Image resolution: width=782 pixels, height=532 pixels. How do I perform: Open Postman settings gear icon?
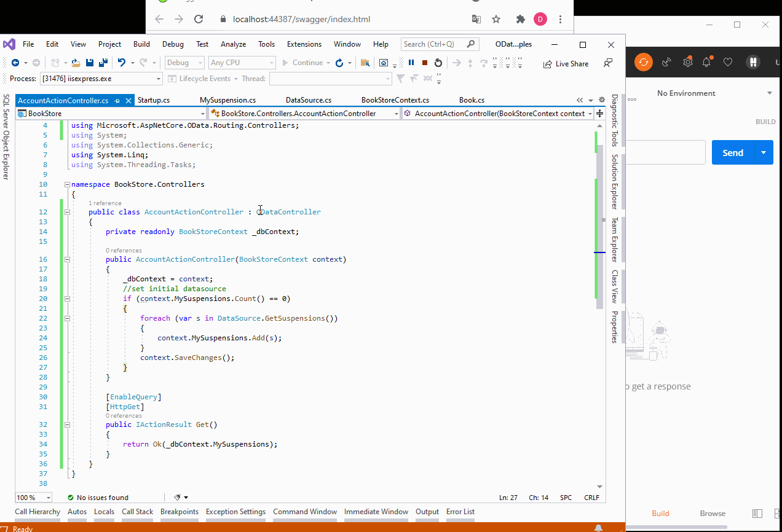(x=687, y=62)
